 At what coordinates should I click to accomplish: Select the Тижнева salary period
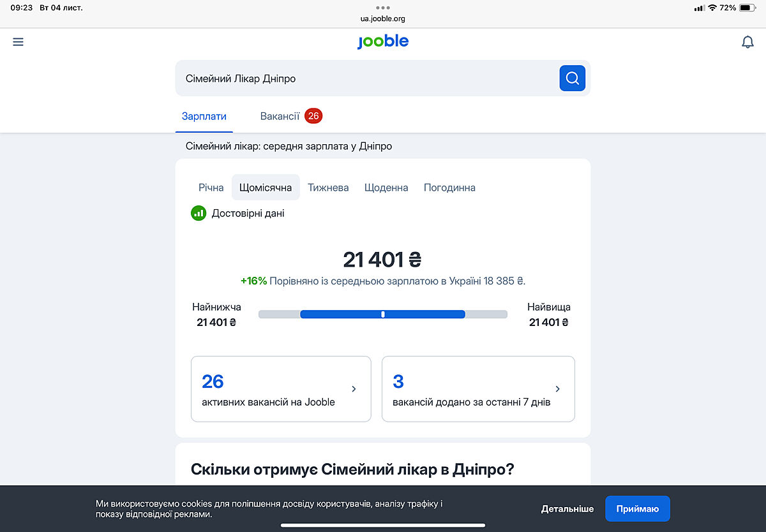pyautogui.click(x=328, y=188)
